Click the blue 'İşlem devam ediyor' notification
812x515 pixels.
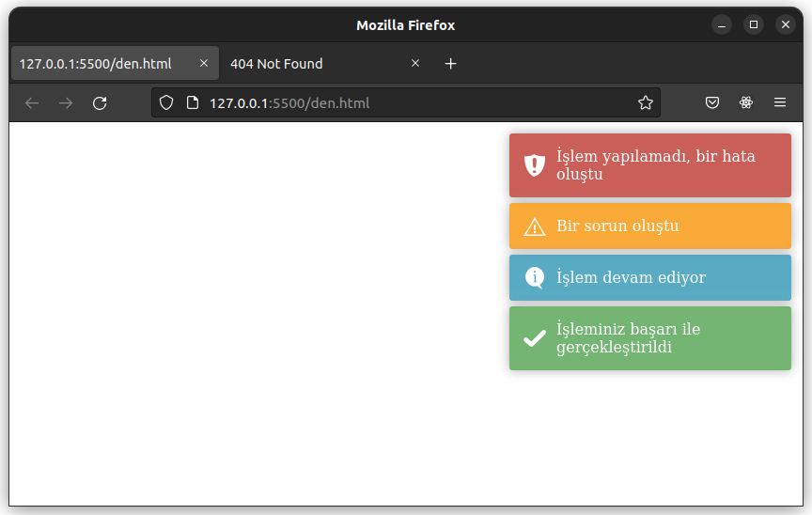650,277
